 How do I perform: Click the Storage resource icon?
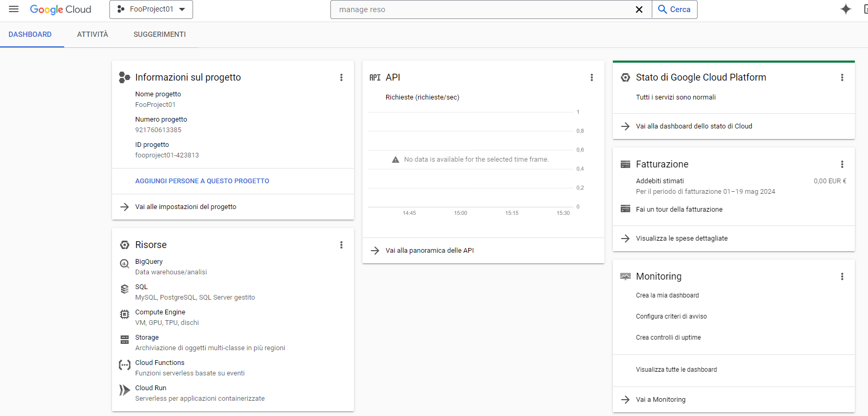point(125,340)
